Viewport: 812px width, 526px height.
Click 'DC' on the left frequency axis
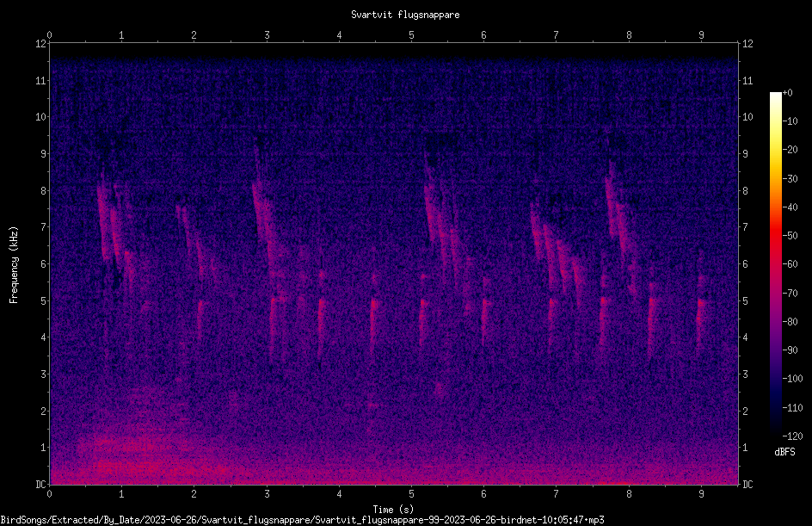point(40,485)
